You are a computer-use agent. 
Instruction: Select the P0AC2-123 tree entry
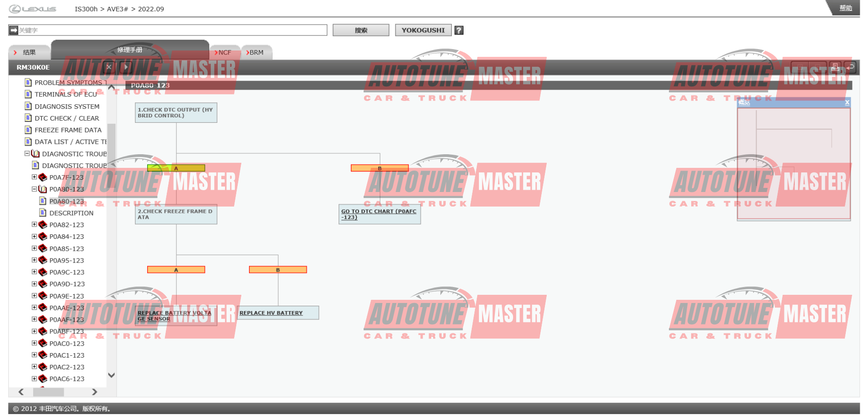coord(67,367)
